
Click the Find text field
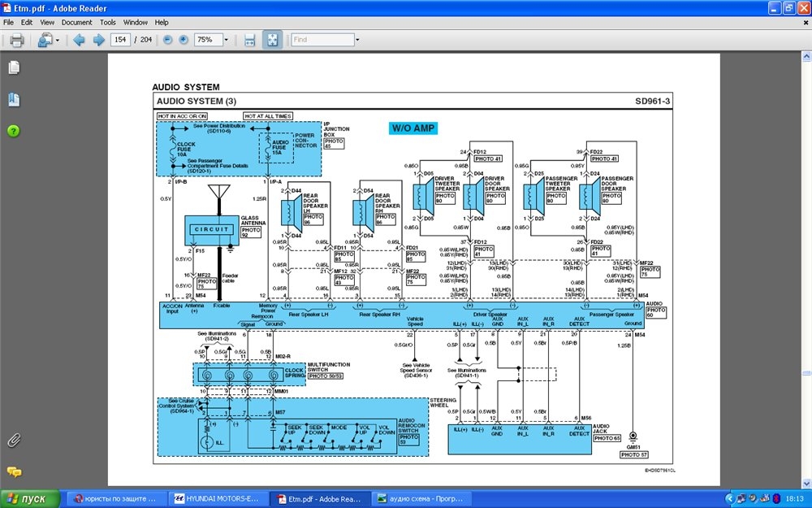click(322, 40)
